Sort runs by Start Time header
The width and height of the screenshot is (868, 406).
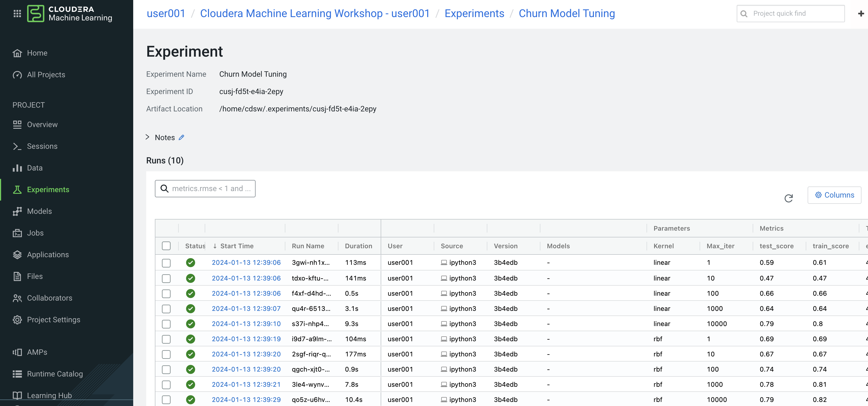pyautogui.click(x=237, y=246)
